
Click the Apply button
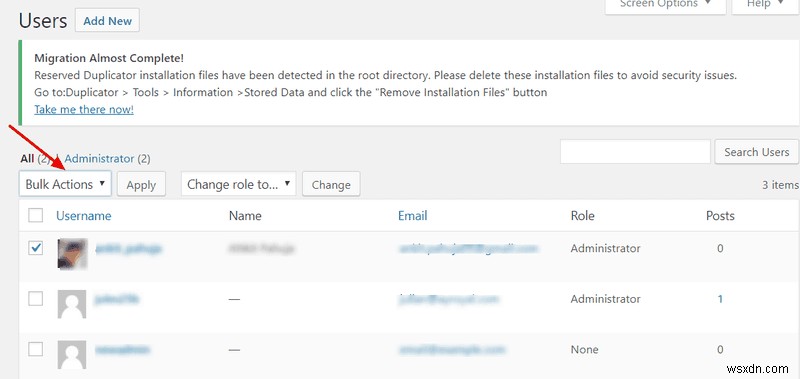pyautogui.click(x=141, y=184)
